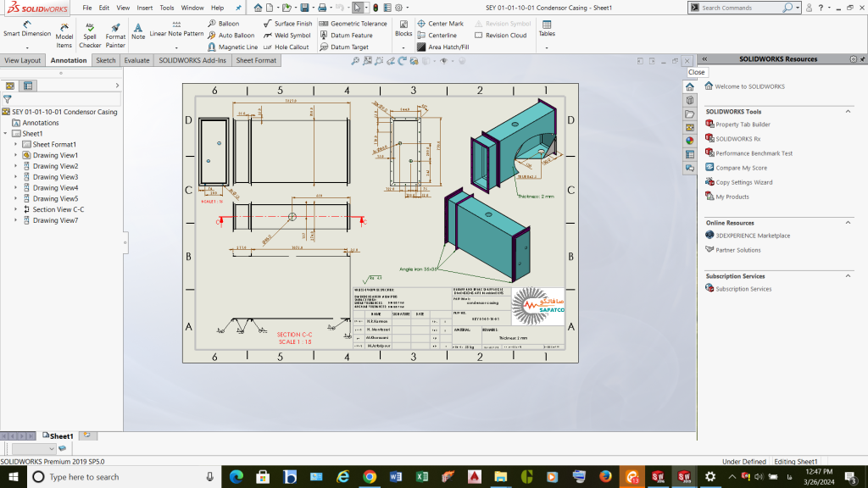Pin the SOLIDWORKS menu bar

click(x=238, y=8)
